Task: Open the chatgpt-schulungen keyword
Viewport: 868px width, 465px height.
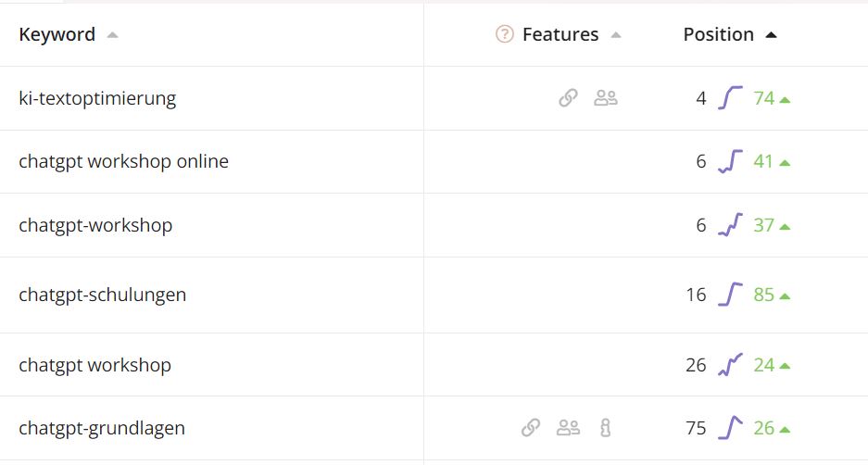Action: [103, 295]
